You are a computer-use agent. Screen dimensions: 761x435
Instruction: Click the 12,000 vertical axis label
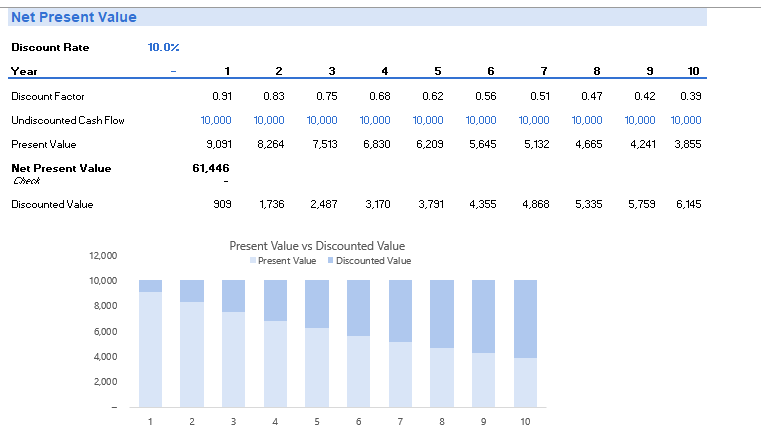[x=104, y=256]
